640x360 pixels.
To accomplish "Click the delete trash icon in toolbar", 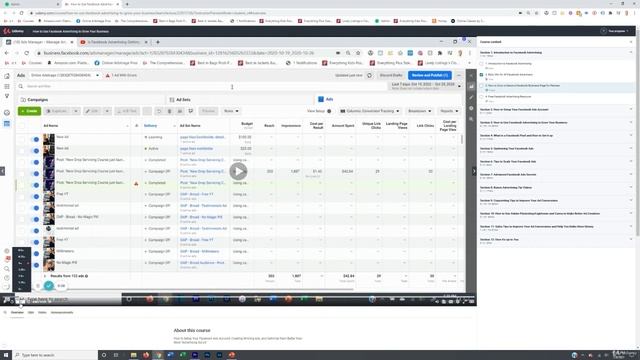I will [169, 111].
